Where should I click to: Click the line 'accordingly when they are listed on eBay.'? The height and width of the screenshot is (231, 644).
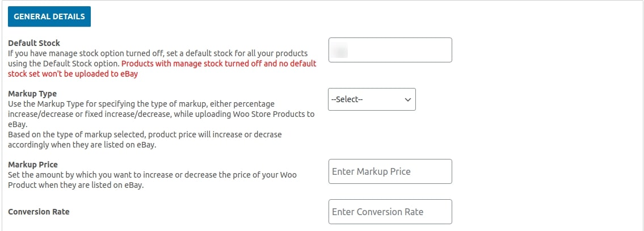(82, 145)
